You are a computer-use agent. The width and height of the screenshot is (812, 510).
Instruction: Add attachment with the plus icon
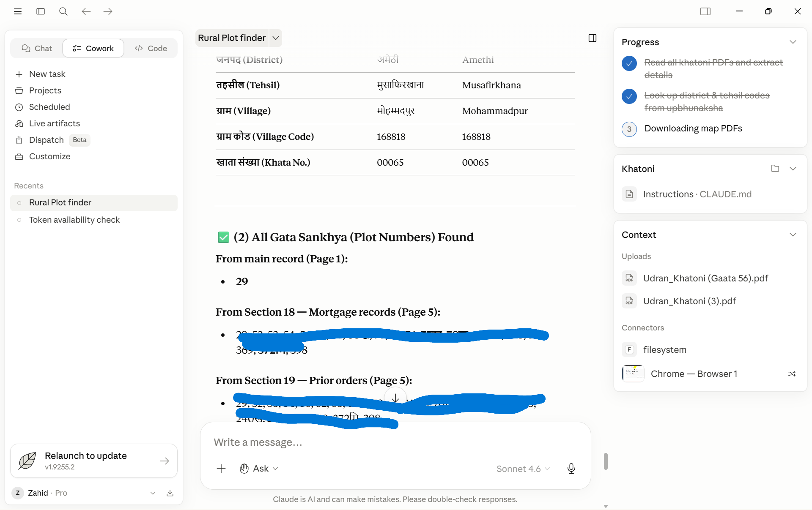tap(221, 469)
